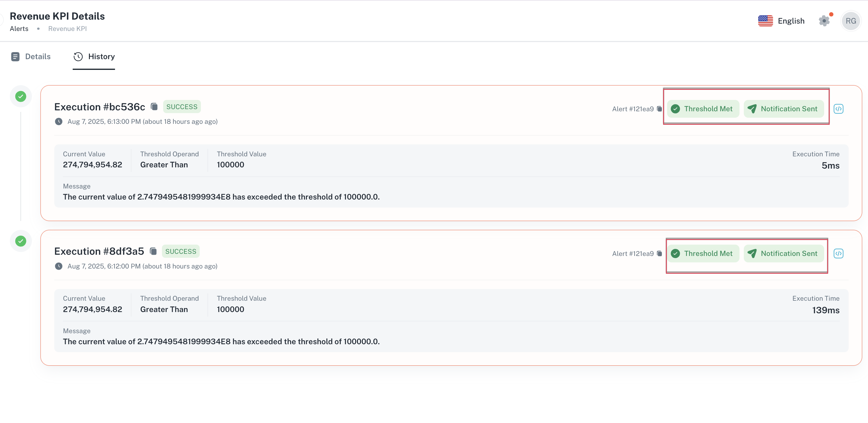Click the green check timeline marker for #bc536c
Image resolution: width=868 pixels, height=423 pixels.
coord(21,97)
